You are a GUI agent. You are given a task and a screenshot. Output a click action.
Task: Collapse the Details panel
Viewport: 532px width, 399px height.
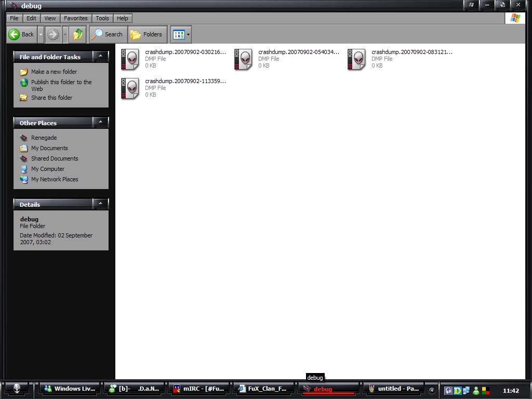(100, 204)
